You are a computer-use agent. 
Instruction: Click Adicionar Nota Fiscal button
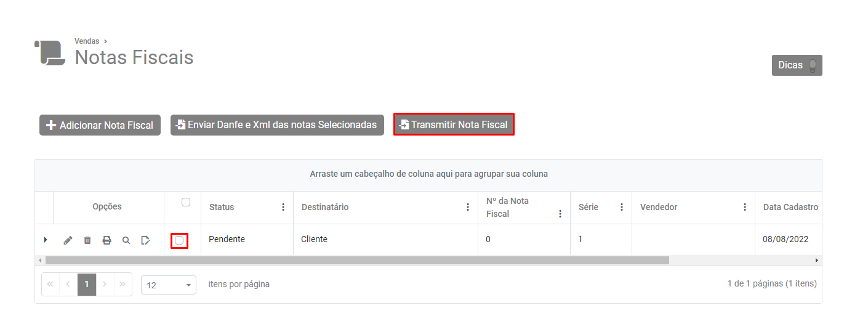100,125
